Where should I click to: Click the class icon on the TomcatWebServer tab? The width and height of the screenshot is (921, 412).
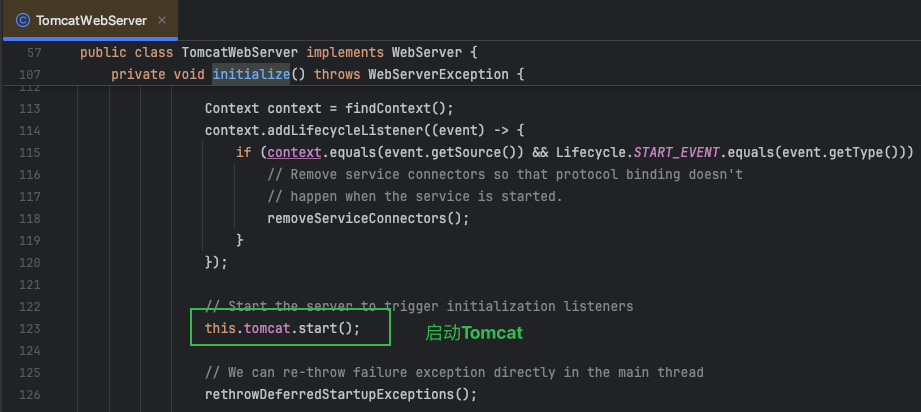click(x=22, y=19)
